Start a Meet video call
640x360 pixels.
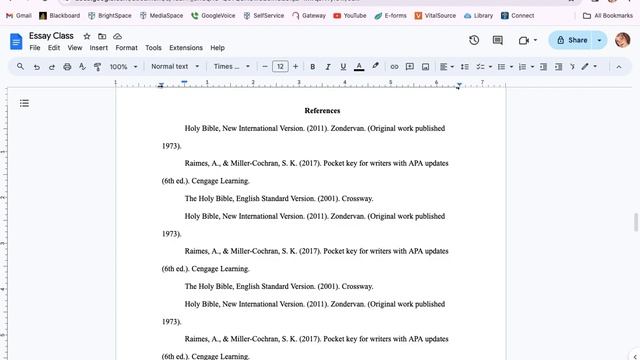(524, 40)
